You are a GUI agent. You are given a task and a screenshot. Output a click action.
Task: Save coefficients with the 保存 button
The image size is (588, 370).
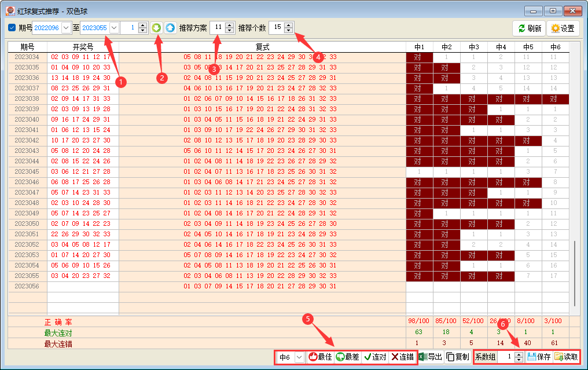(539, 357)
